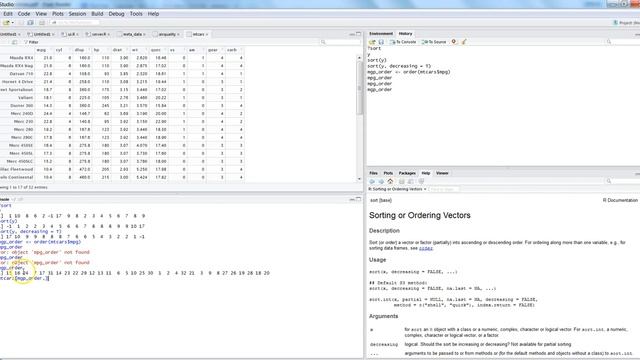This screenshot has height=360, width=640.
Task: Select the mtcars data tab
Action: (198, 34)
